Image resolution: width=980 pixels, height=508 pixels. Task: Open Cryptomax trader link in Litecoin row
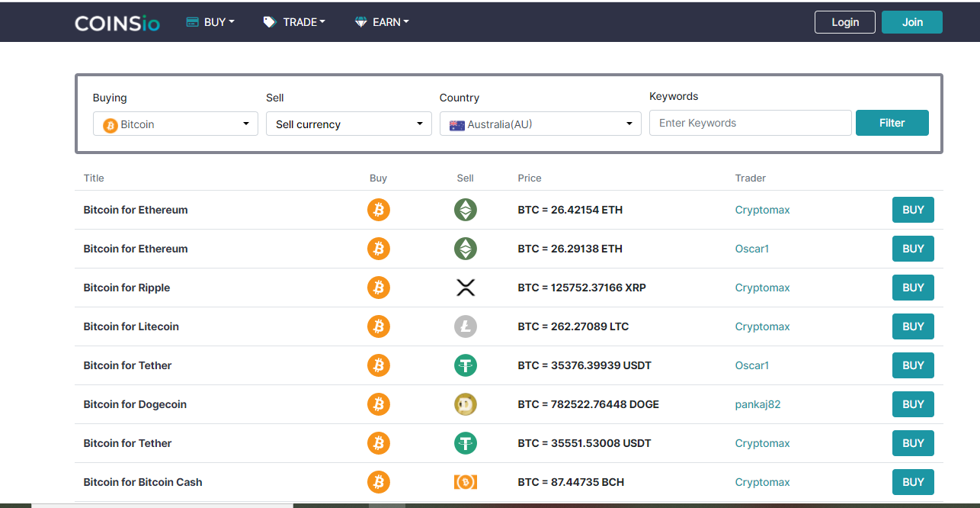coord(762,326)
